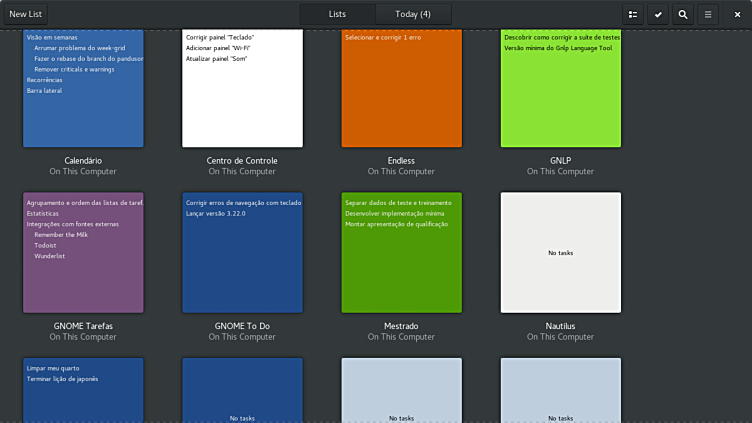Click the Mestrado list name label
This screenshot has height=423, width=752.
click(401, 326)
